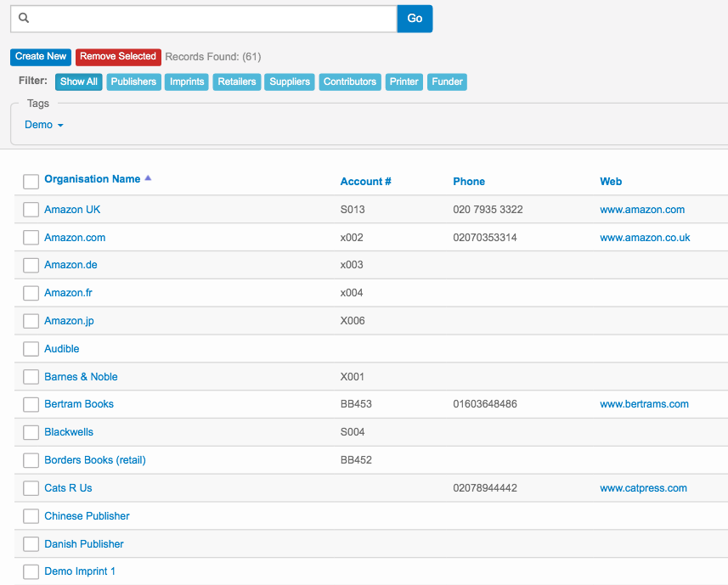
Task: Open the Danish Publisher organisation
Action: [x=84, y=543]
